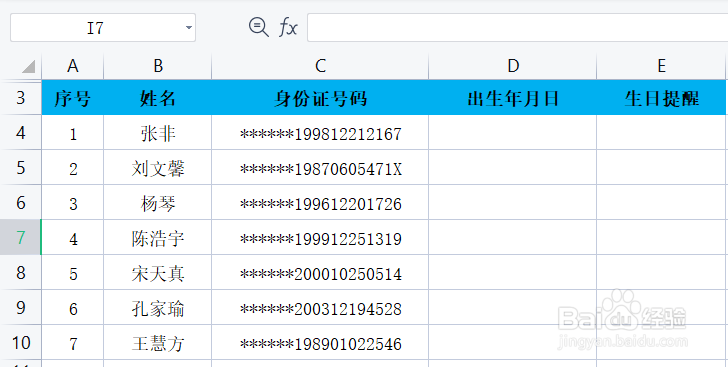Select the empty birth date cell for 刘文馨

click(x=513, y=167)
